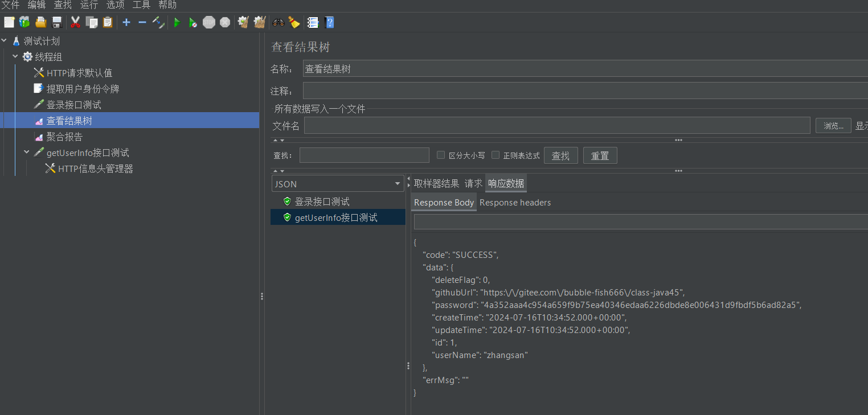Image resolution: width=868 pixels, height=415 pixels.
Task: Click the response body filter text field
Action: [641, 222]
